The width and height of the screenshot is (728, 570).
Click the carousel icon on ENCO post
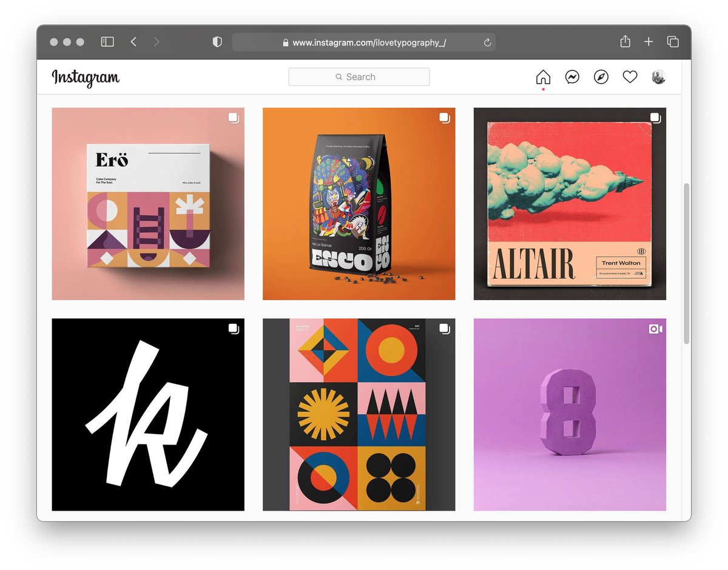click(445, 118)
